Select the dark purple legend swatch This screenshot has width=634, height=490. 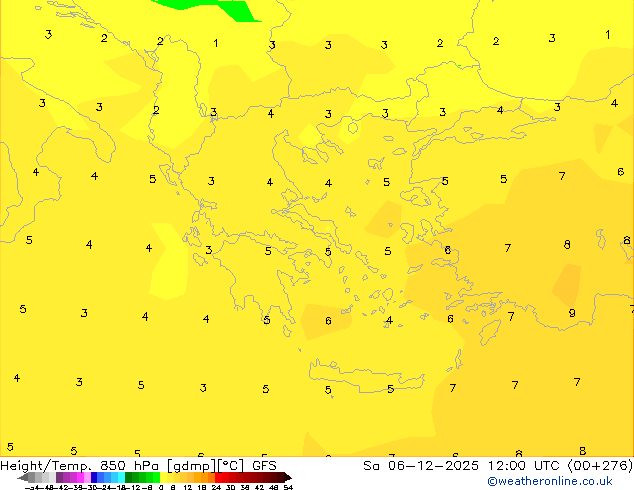tap(59, 477)
